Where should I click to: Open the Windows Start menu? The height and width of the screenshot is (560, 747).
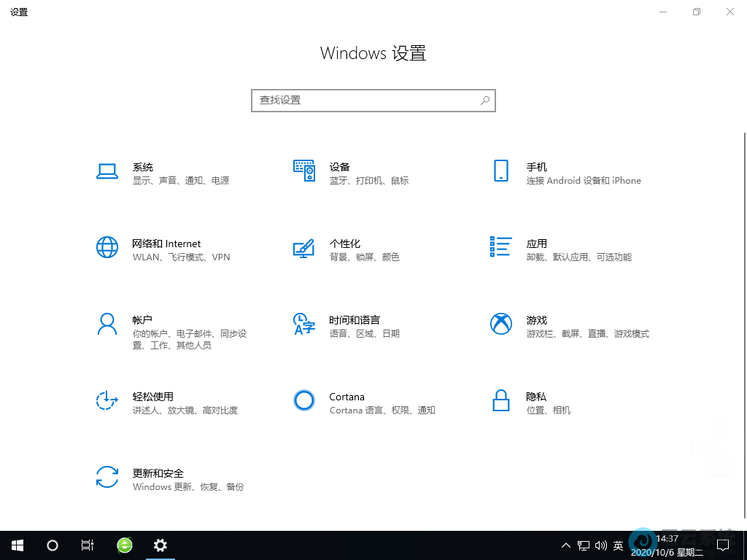click(x=18, y=545)
